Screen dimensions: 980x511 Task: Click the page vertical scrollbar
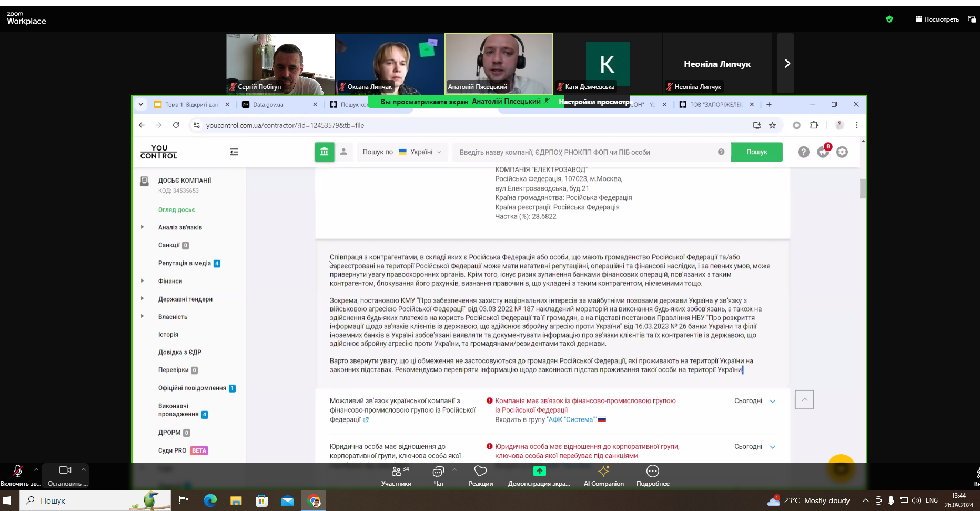coord(863,189)
